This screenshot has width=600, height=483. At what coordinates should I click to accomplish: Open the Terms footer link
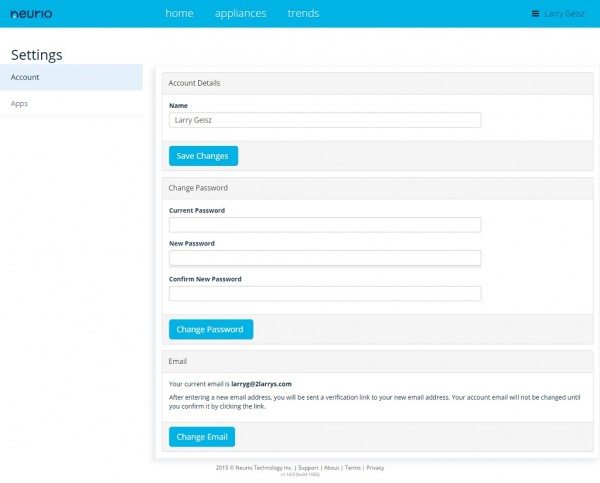(x=352, y=468)
